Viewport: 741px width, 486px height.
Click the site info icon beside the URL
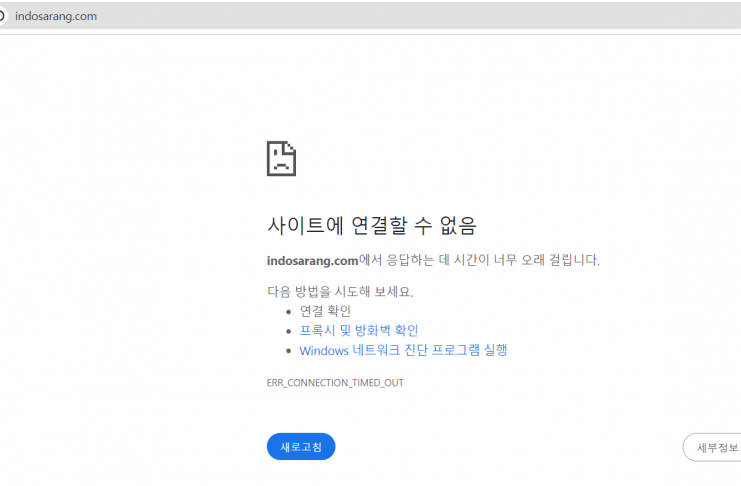3,15
